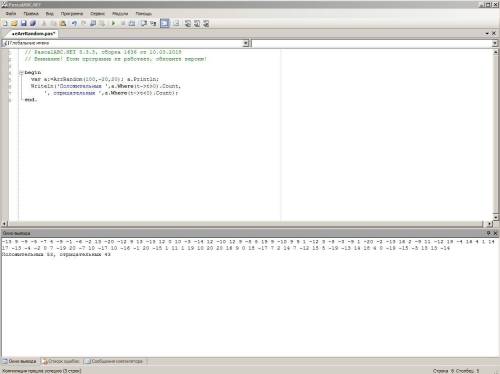Open the Файл menu
The width and height of the screenshot is (500, 374).
point(11,14)
